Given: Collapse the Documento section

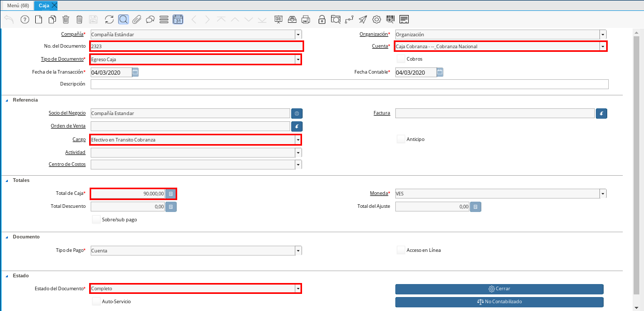Looking at the screenshot, I should pyautogui.click(x=7, y=237).
